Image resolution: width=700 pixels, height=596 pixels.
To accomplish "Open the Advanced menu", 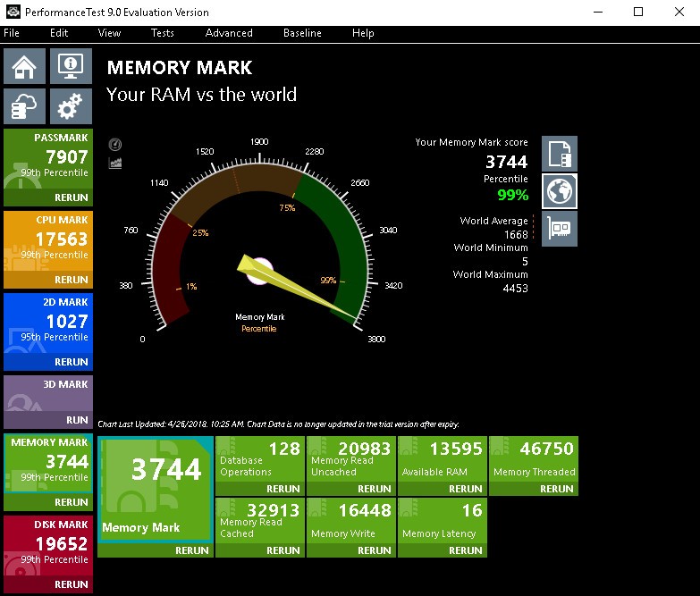I will pyautogui.click(x=229, y=33).
